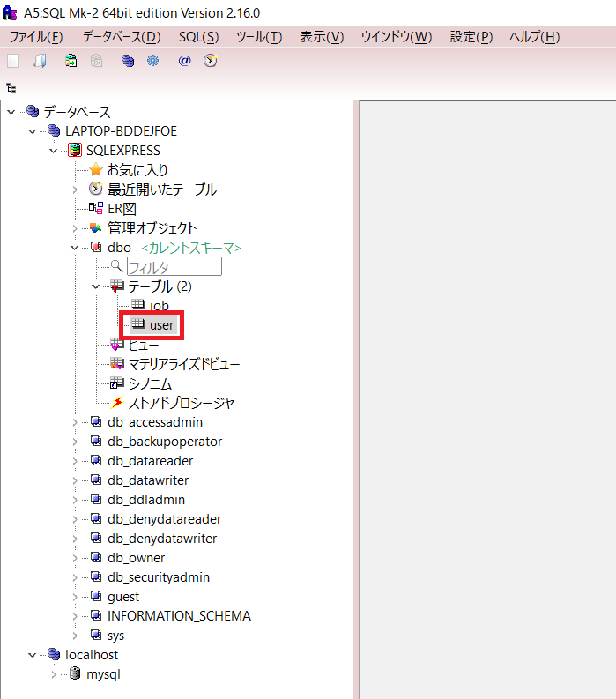Open the ウインドウ(W) menu
The width and height of the screenshot is (616, 699).
click(x=397, y=36)
